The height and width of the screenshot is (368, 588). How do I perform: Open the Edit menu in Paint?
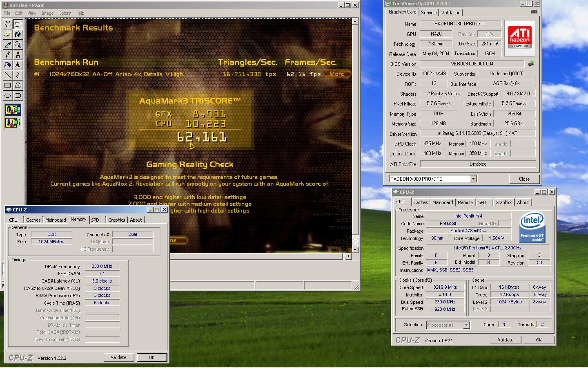tap(19, 13)
